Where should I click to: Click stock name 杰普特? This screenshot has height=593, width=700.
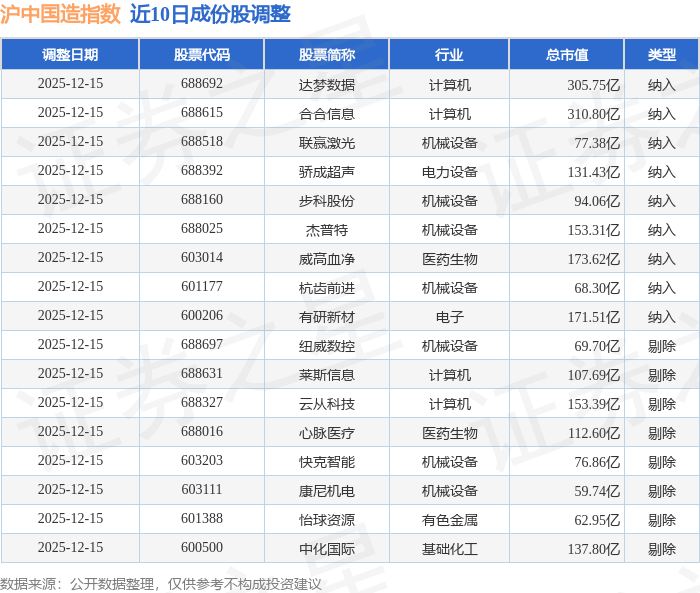[327, 230]
